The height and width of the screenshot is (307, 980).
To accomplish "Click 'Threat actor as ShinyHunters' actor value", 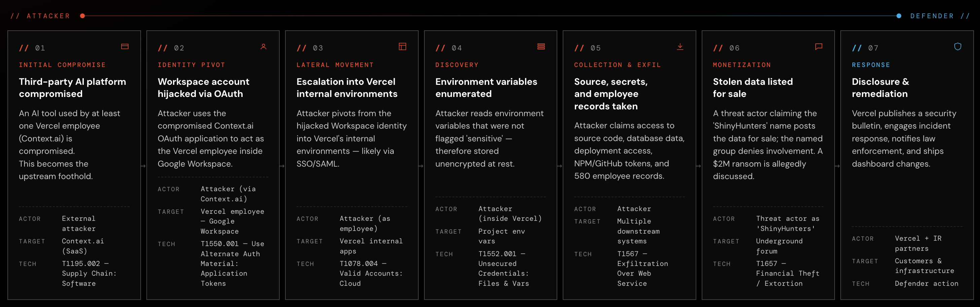I will click(788, 224).
